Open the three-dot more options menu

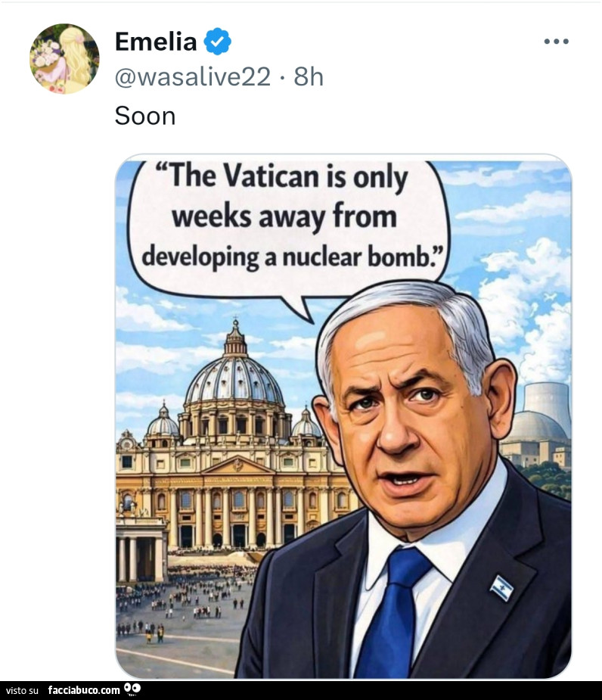point(556,42)
